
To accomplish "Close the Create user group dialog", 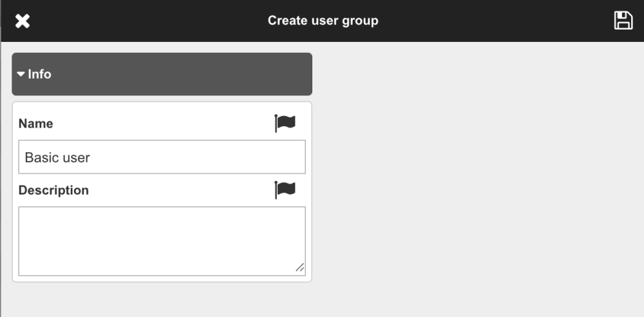I will click(x=23, y=21).
